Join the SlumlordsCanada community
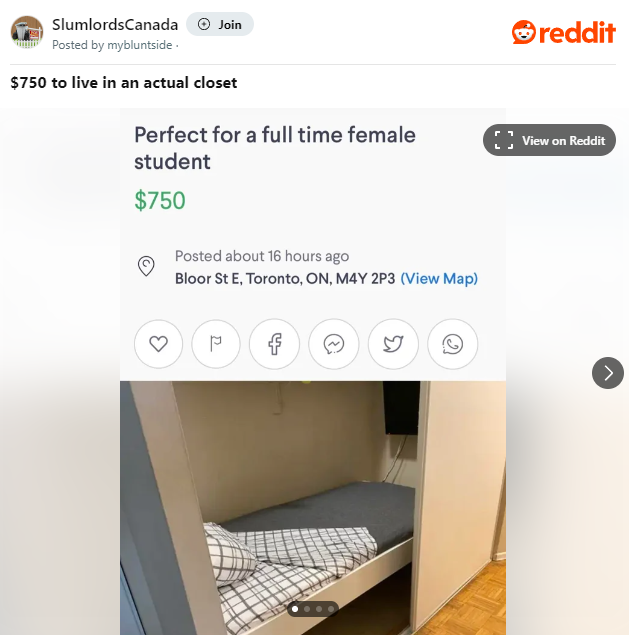This screenshot has height=635, width=629. (x=220, y=24)
